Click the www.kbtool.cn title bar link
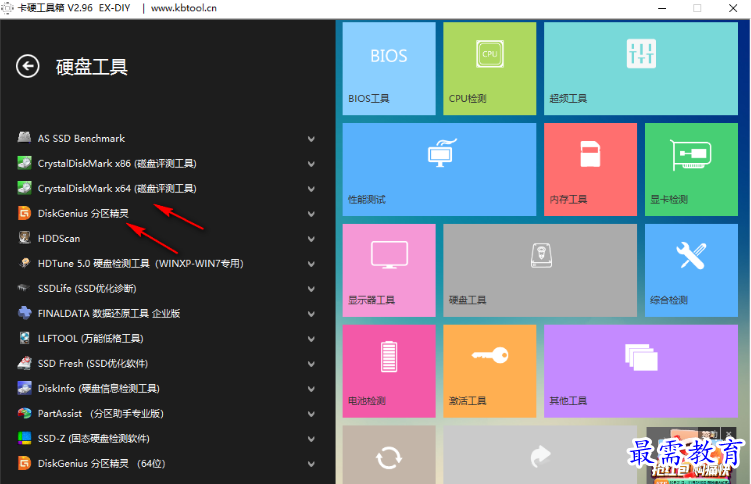Image resolution: width=751 pixels, height=484 pixels. pyautogui.click(x=184, y=8)
